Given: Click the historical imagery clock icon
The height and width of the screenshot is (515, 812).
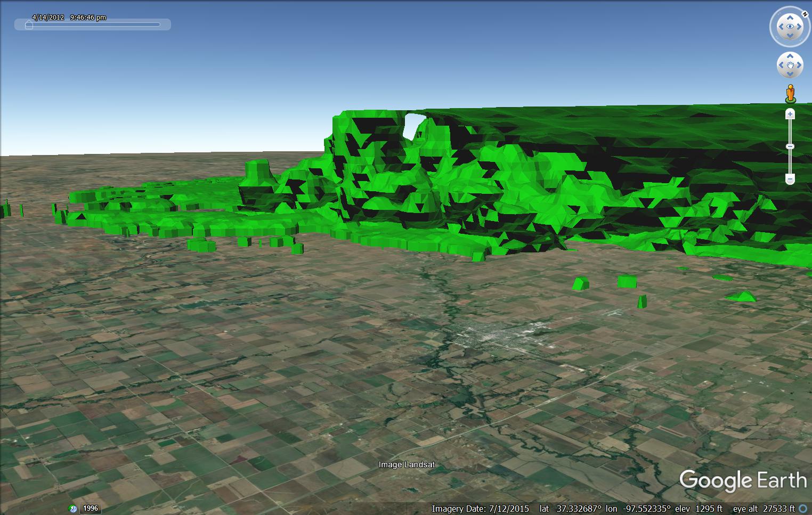Looking at the screenshot, I should tap(72, 509).
